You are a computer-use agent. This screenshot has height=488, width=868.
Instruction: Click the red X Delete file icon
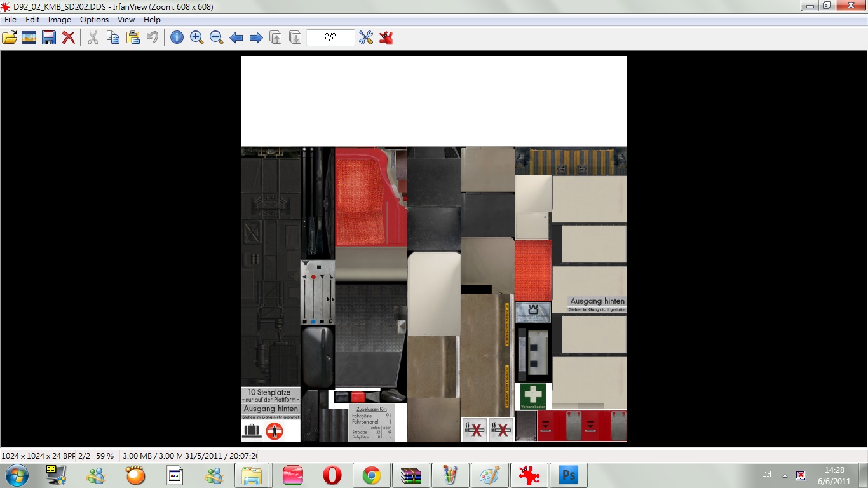click(69, 37)
